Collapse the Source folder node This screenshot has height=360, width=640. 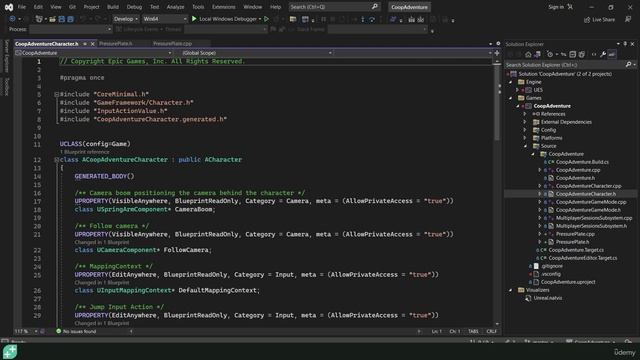click(x=525, y=146)
